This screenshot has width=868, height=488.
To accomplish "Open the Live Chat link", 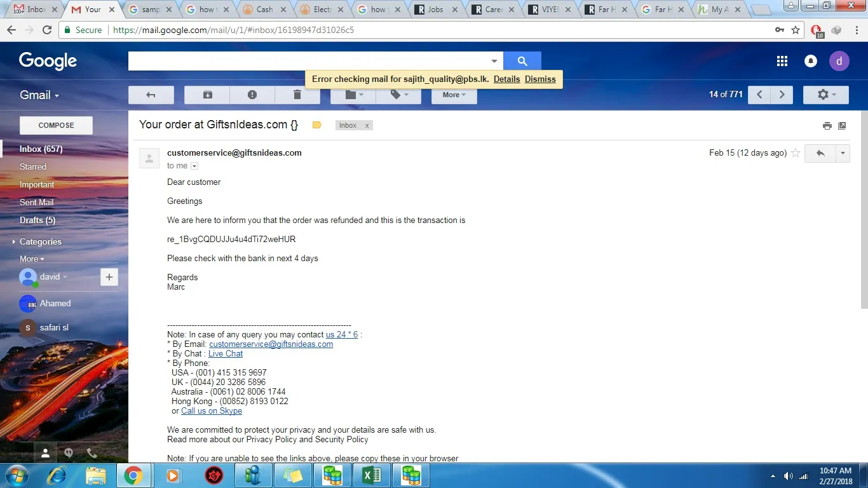I will pyautogui.click(x=226, y=353).
